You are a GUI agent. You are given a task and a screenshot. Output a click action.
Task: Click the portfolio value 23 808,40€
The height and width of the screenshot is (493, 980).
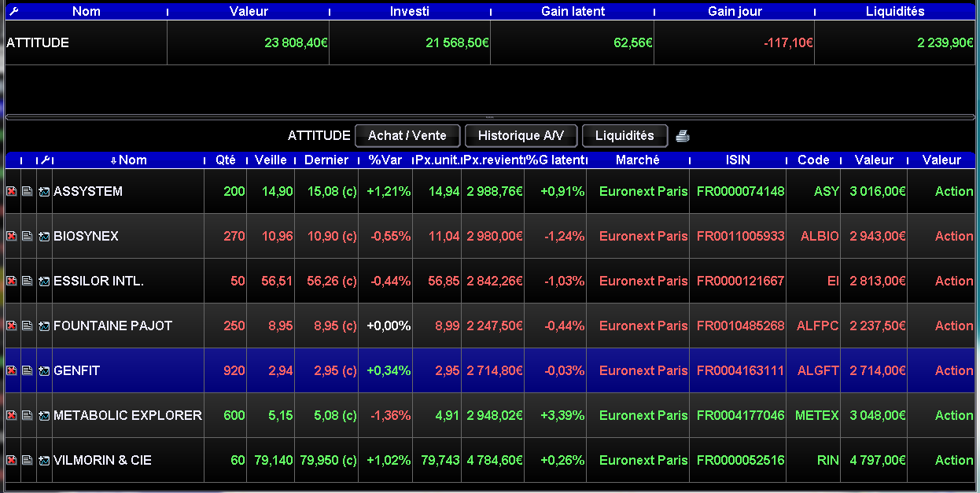click(x=296, y=43)
